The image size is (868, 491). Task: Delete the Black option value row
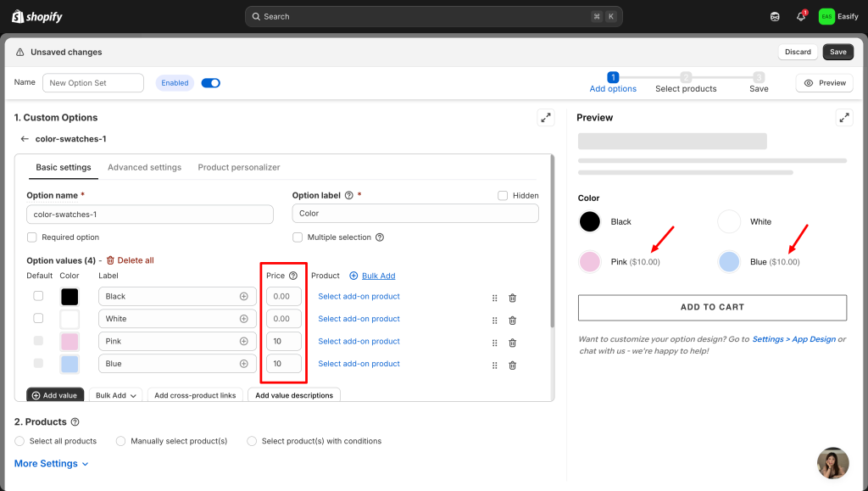(512, 298)
